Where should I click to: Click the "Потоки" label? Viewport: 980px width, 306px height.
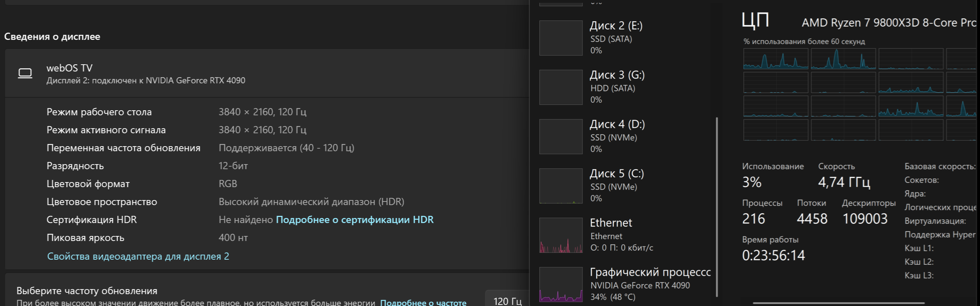click(812, 203)
